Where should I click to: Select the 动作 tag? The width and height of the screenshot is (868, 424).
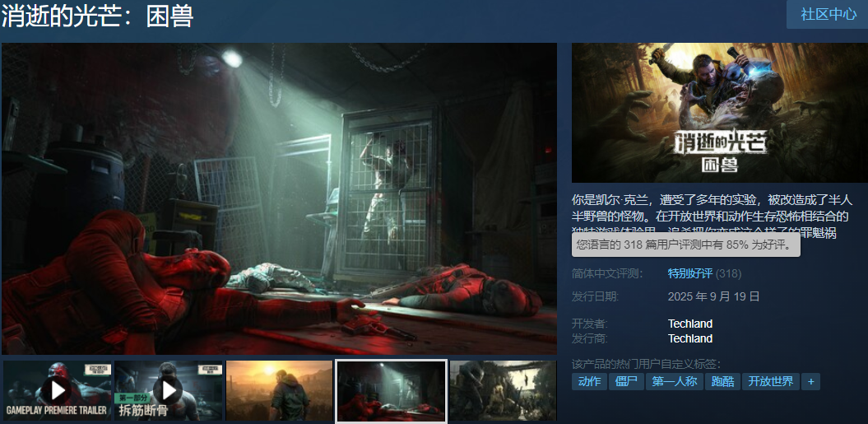point(589,381)
